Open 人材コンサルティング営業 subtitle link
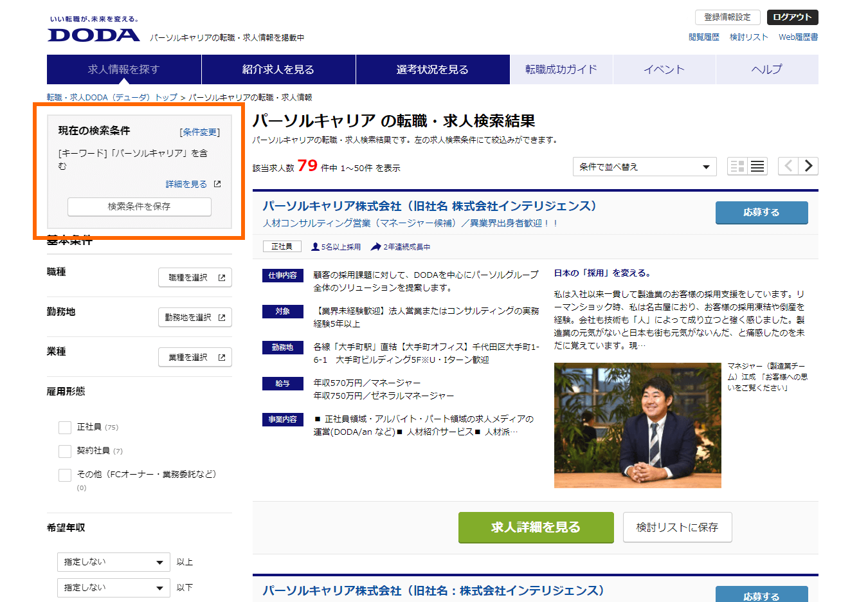Viewport: 868px width, 602px height. [x=410, y=223]
